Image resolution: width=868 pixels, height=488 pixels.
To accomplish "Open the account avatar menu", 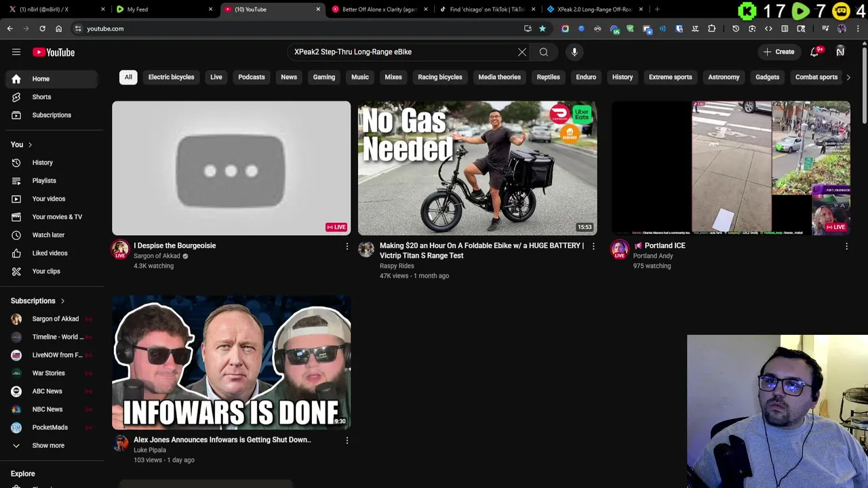I will 840,52.
